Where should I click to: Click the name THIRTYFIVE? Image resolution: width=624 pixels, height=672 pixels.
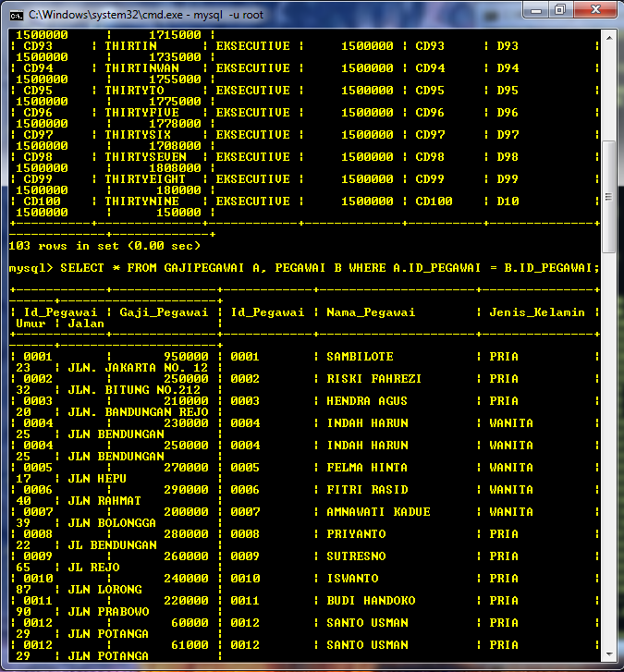coord(141,113)
